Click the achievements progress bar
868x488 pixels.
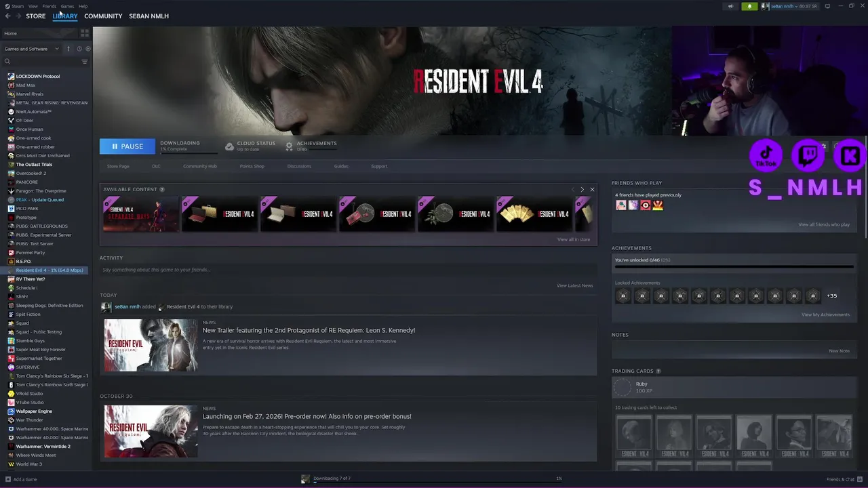coord(734,266)
